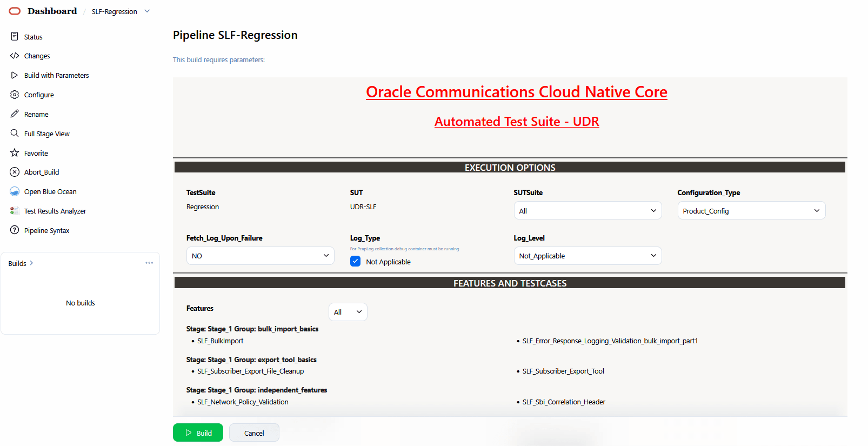Click the PcapLog debug container hint text
Image resolution: width=868 pixels, height=446 pixels.
coord(404,249)
